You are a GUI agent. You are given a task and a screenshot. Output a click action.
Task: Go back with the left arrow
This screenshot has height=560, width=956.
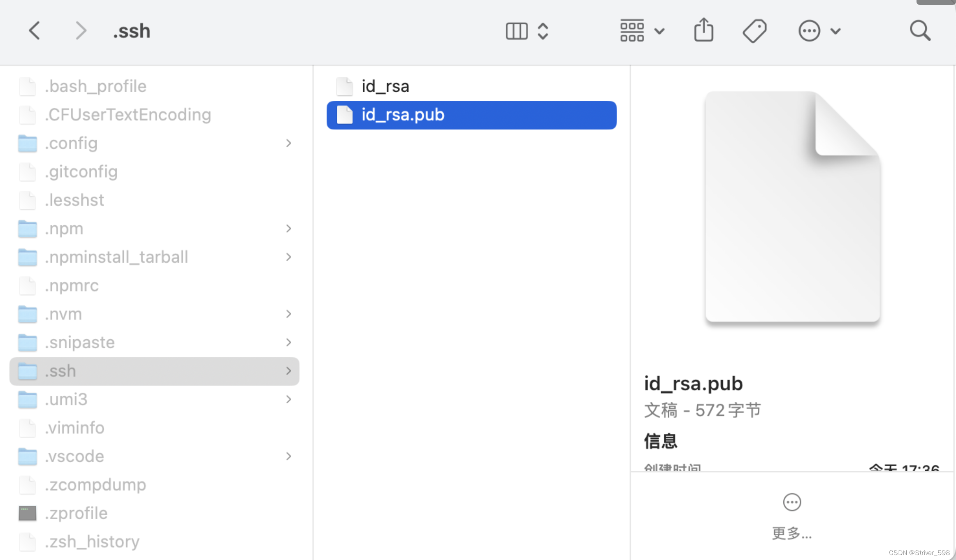click(x=35, y=31)
